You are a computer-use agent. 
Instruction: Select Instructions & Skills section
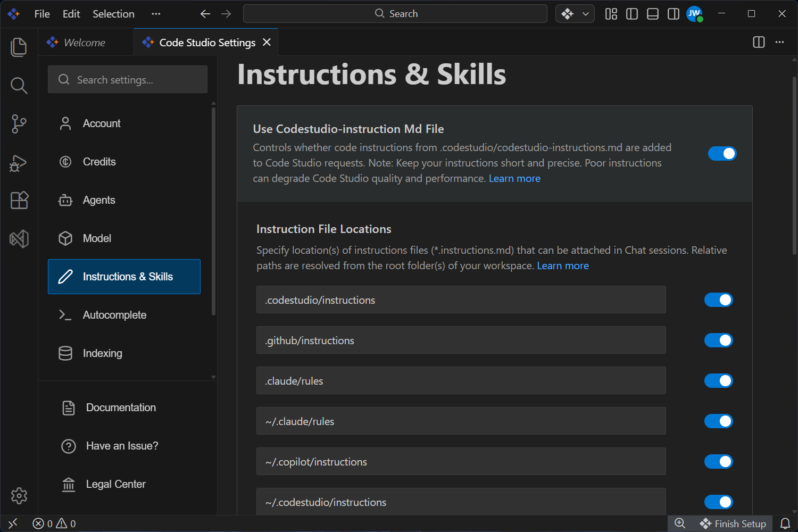pos(124,277)
